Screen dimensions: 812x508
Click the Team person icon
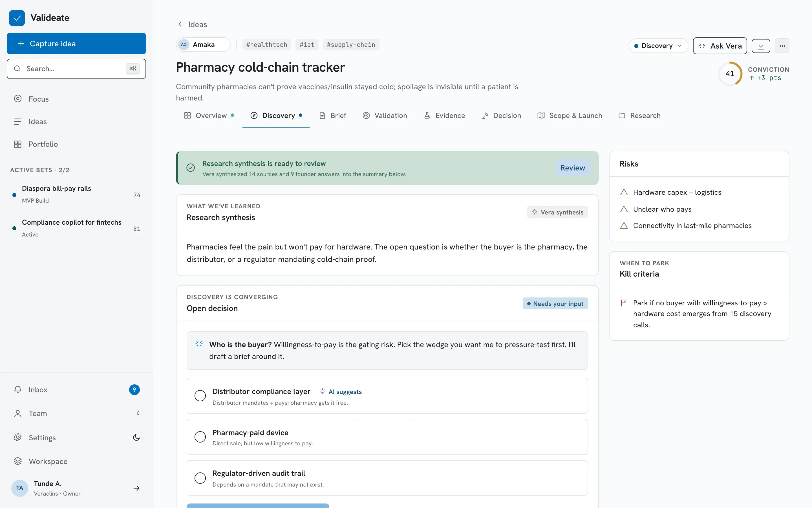[18, 413]
